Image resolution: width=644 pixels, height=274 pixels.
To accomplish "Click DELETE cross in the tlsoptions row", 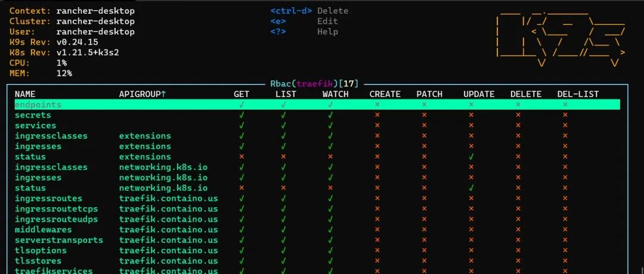I will coord(518,251).
